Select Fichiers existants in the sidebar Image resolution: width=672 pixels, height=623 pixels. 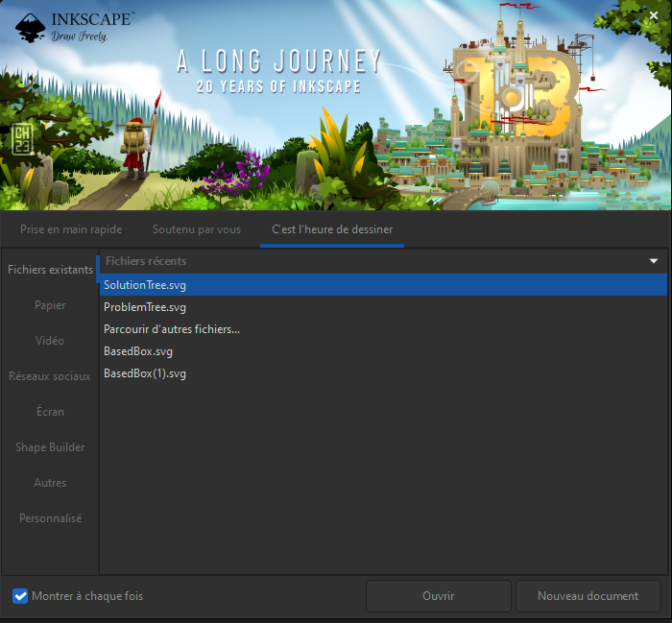[50, 270]
